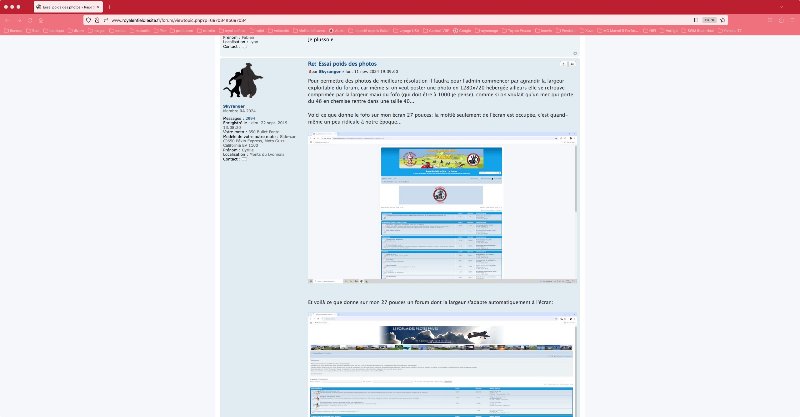Screen dimensions: 800x417
Task: Click the browser Back arrow button
Action: 8,19
